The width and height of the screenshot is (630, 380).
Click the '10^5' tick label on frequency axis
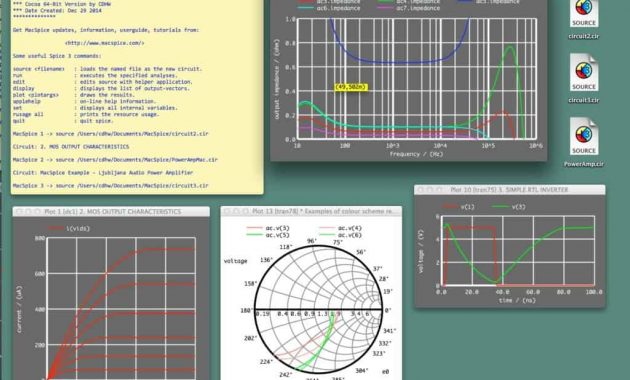point(488,145)
